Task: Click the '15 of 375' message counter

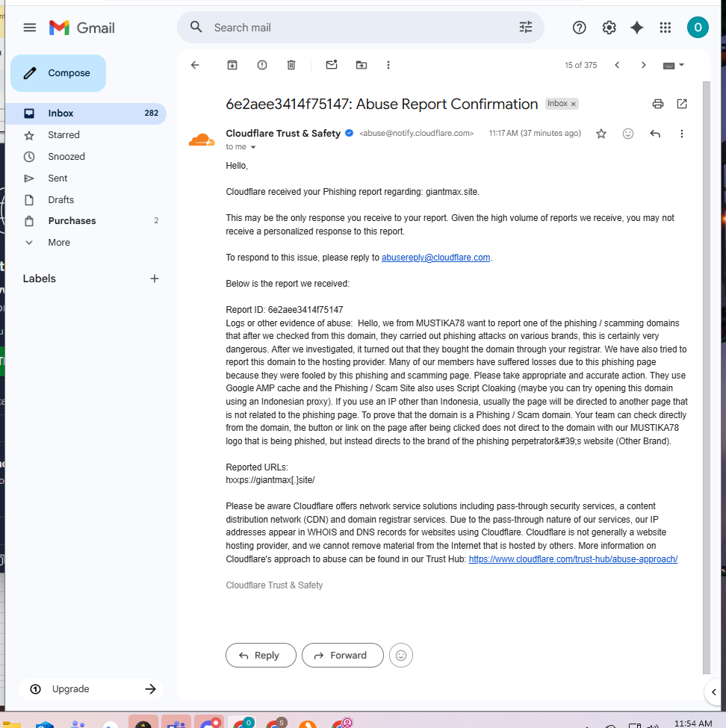Action: click(x=580, y=65)
